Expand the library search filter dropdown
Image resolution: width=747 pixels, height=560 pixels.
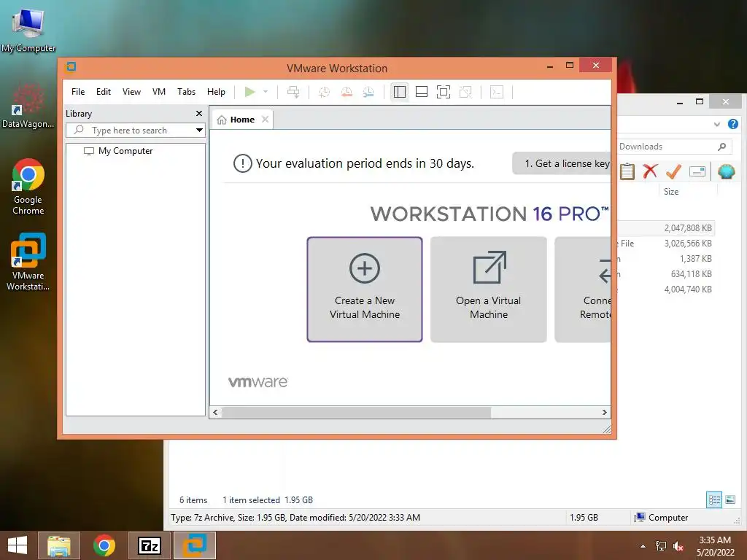pyautogui.click(x=199, y=130)
